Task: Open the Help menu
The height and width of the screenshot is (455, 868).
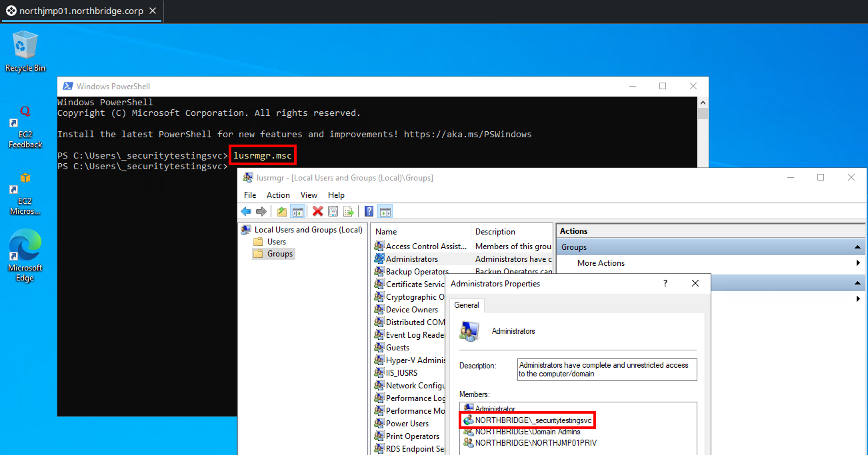Action: [337, 195]
